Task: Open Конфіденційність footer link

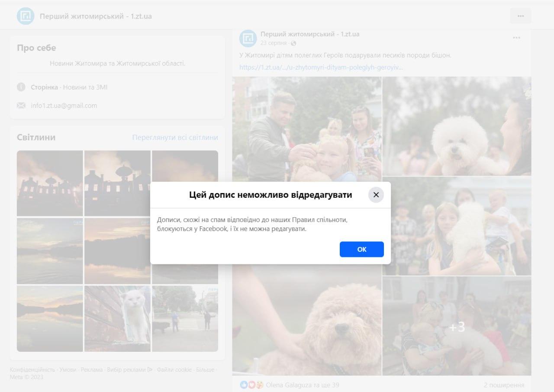Action: (32, 370)
